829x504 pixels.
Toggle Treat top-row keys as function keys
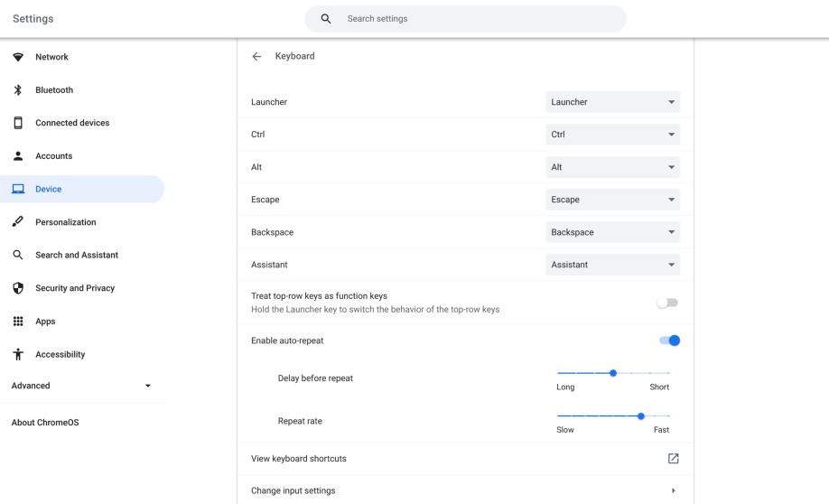tap(667, 303)
